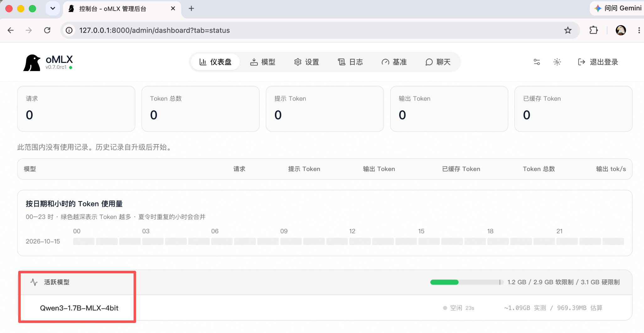The image size is (644, 333).
Task: Click the 输出 tok/s column header
Action: tap(611, 169)
